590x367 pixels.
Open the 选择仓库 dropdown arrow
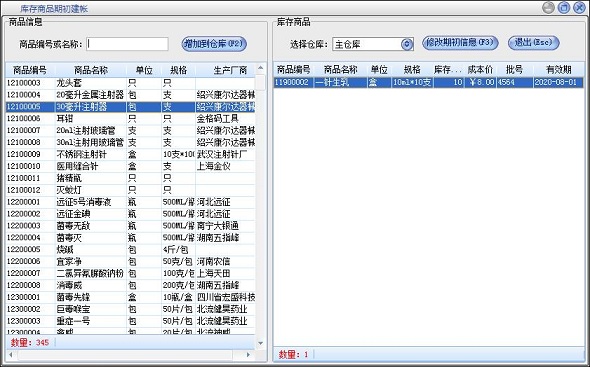(x=406, y=44)
